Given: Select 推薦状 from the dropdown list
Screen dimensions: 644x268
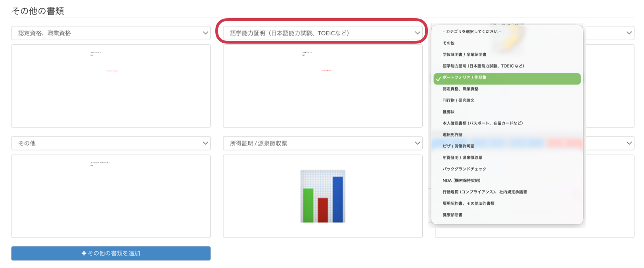Looking at the screenshot, I should (x=448, y=112).
